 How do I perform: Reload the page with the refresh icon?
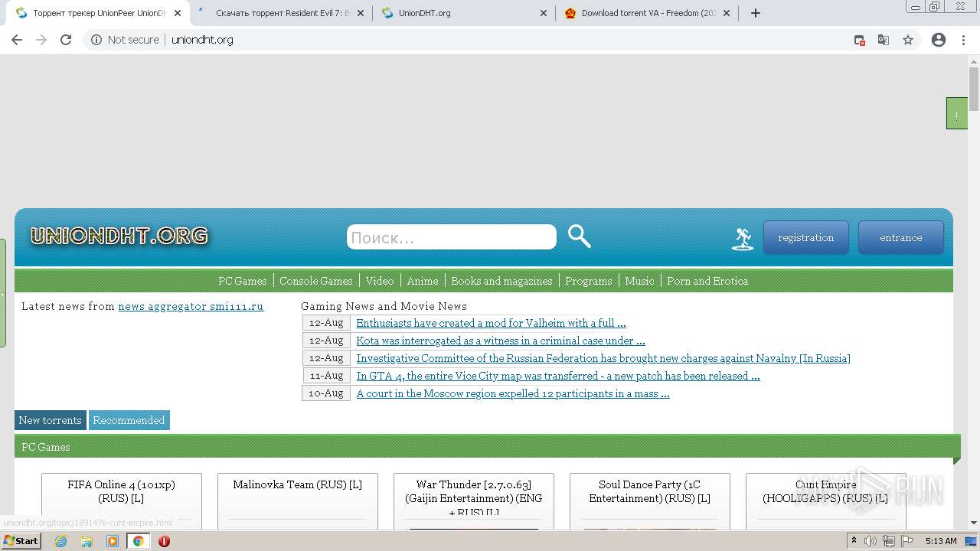point(66,40)
